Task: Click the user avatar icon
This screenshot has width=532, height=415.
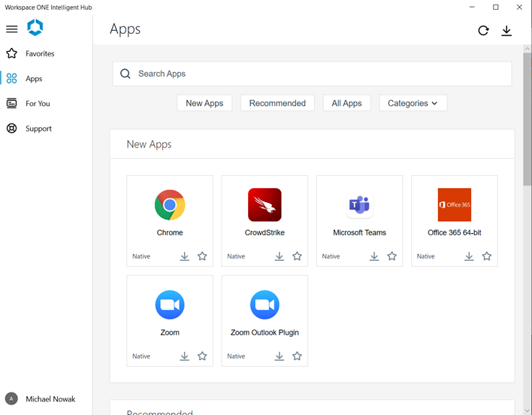Action: [11, 398]
